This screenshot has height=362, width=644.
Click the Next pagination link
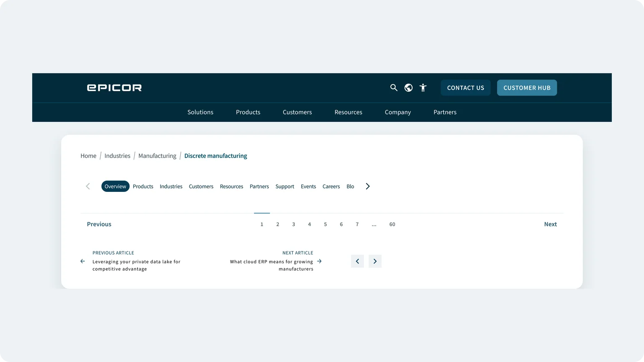pos(551,224)
